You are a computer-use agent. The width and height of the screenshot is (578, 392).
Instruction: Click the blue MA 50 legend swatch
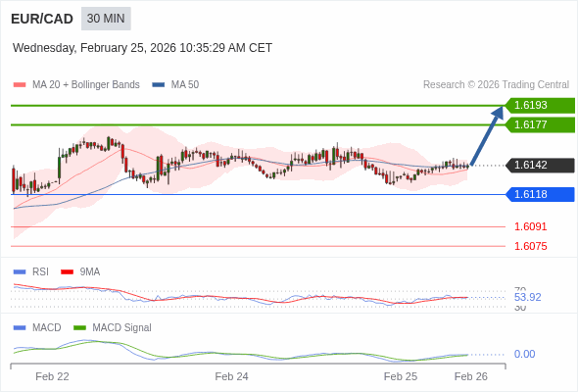[159, 85]
